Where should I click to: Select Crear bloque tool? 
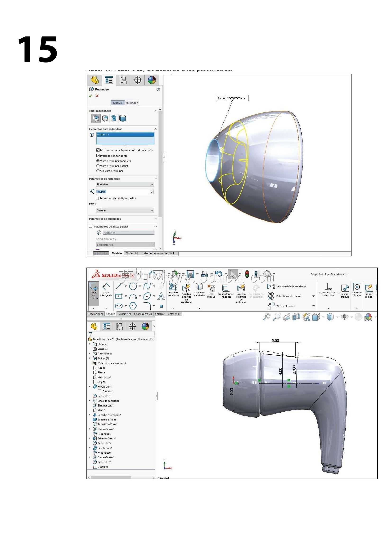point(211,291)
